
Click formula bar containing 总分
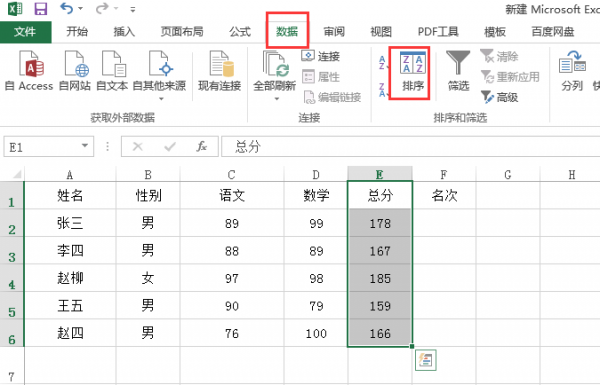click(411, 147)
